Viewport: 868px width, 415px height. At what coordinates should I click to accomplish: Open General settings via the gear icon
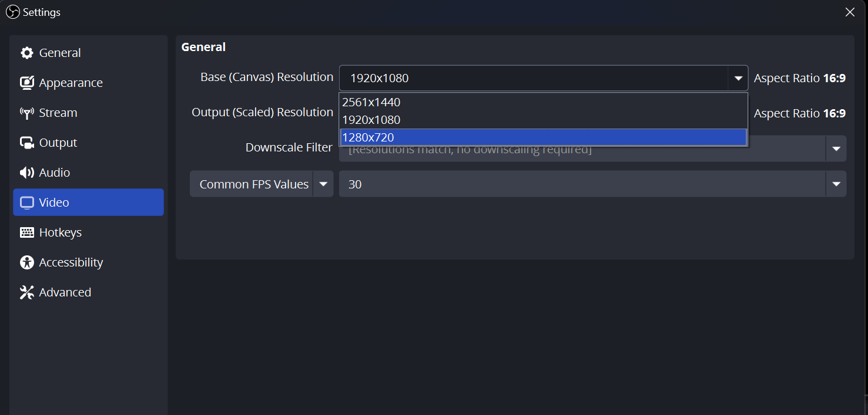pos(27,52)
